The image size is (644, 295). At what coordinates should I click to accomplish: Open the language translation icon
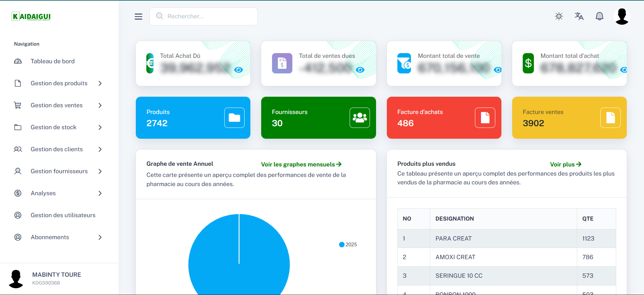(579, 16)
